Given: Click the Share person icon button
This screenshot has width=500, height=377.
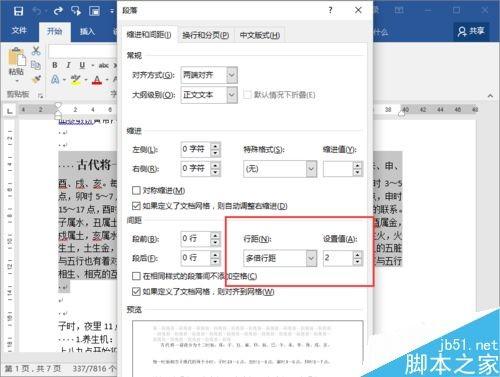Looking at the screenshot, I should point(471,31).
